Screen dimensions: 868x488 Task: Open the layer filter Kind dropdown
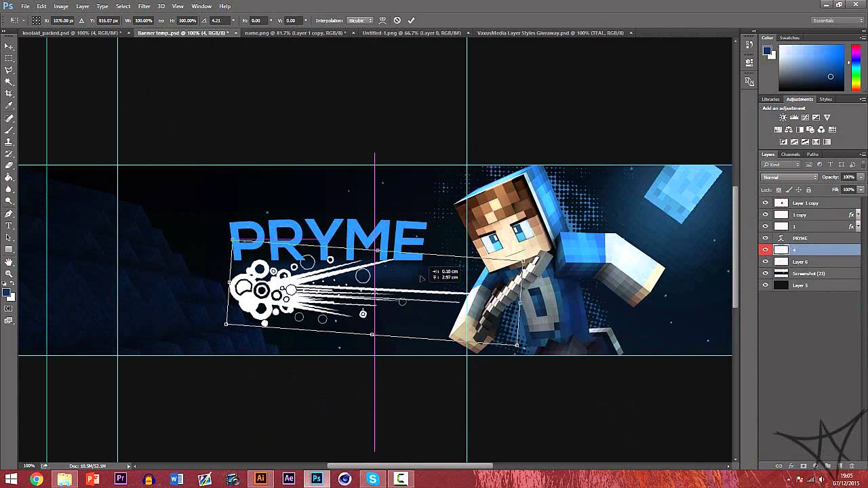point(781,165)
